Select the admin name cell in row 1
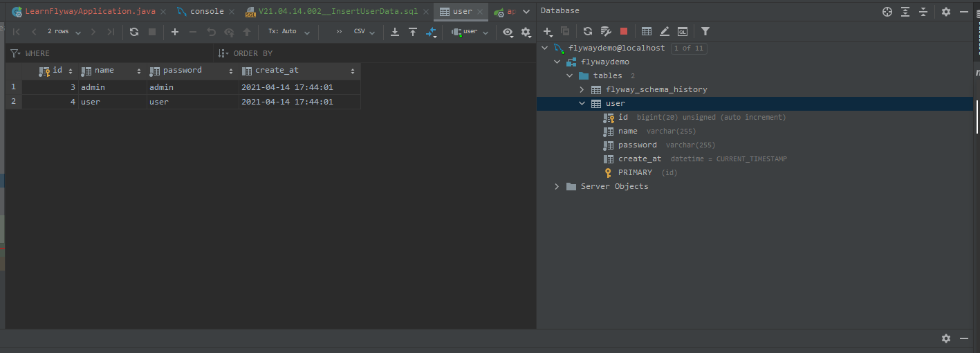980x353 pixels. 111,88
